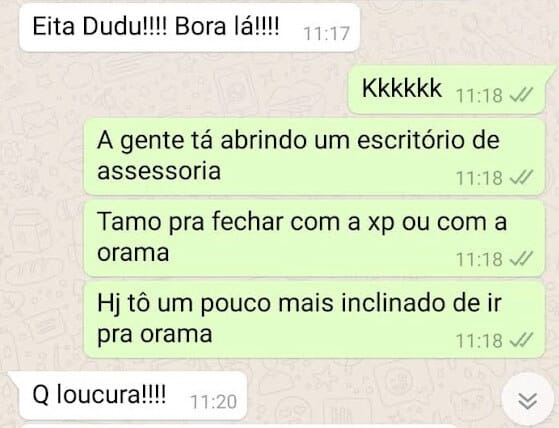Click double-check read receipt on Kkkkkk message
The image size is (559, 428).
point(521,95)
